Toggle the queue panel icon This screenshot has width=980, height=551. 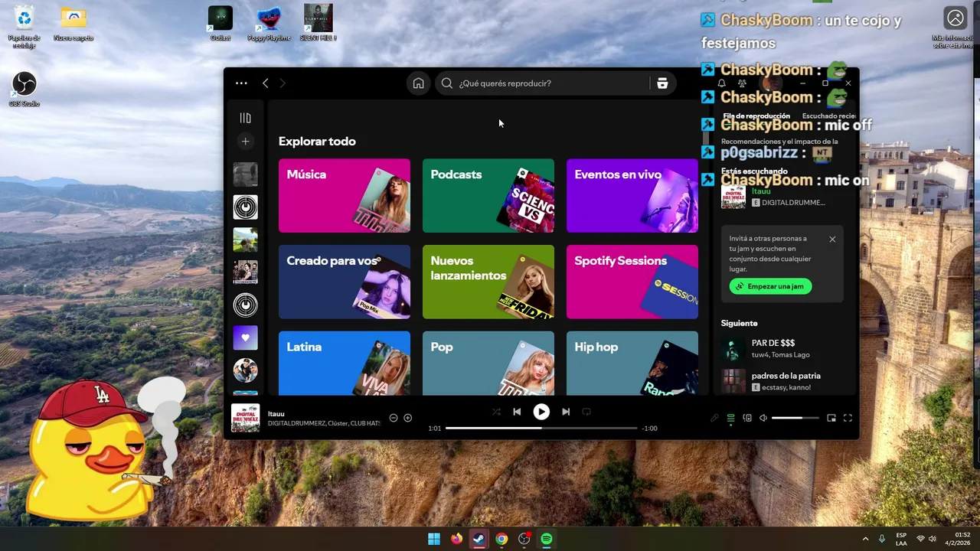730,418
